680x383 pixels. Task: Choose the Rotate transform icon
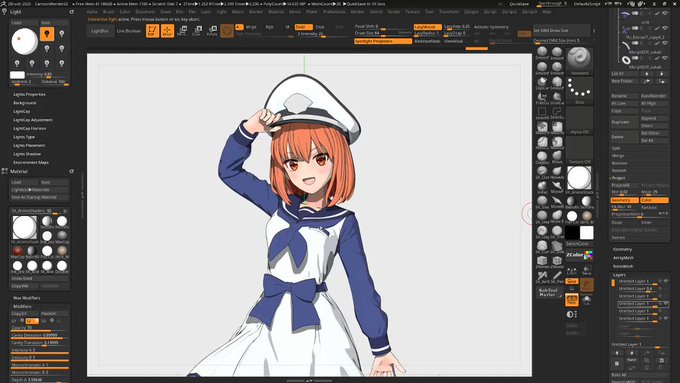click(x=212, y=30)
